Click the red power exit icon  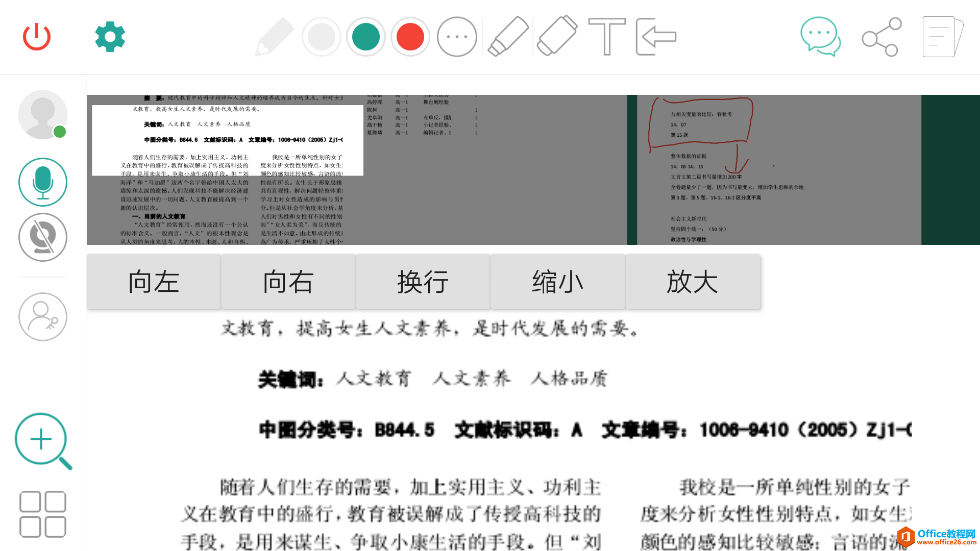coord(37,37)
